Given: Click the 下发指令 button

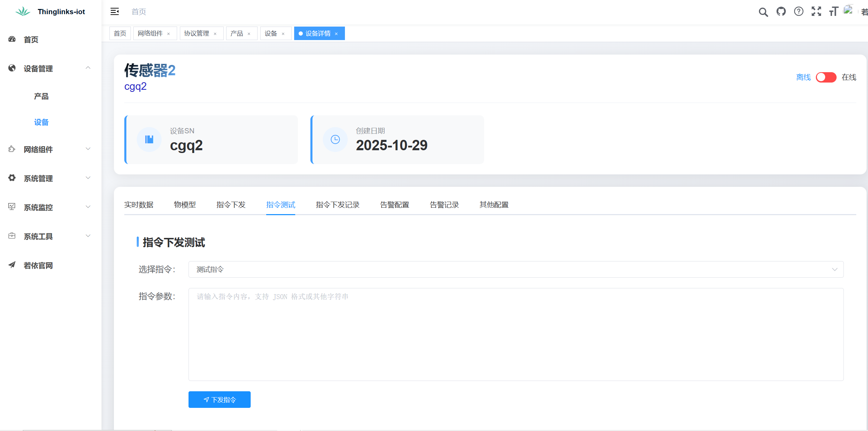Looking at the screenshot, I should (x=220, y=400).
